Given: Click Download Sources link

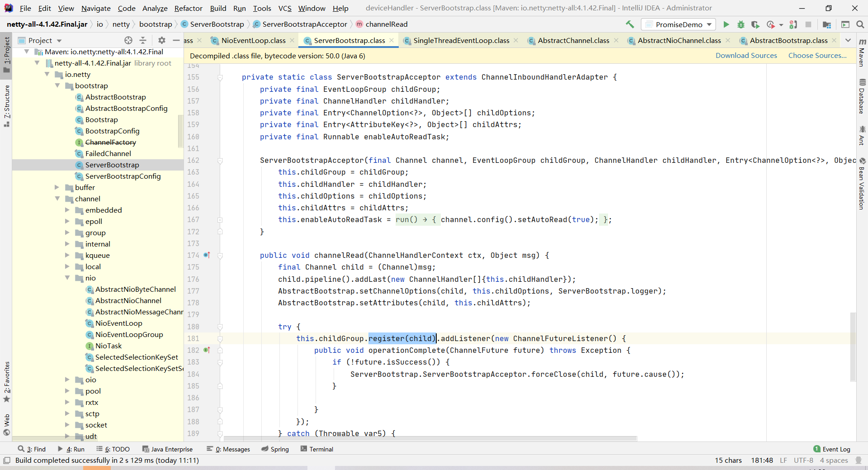Looking at the screenshot, I should click(x=746, y=55).
